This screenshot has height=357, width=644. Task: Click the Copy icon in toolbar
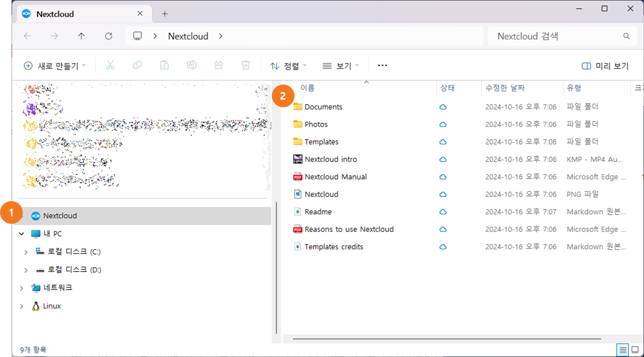[x=137, y=65]
